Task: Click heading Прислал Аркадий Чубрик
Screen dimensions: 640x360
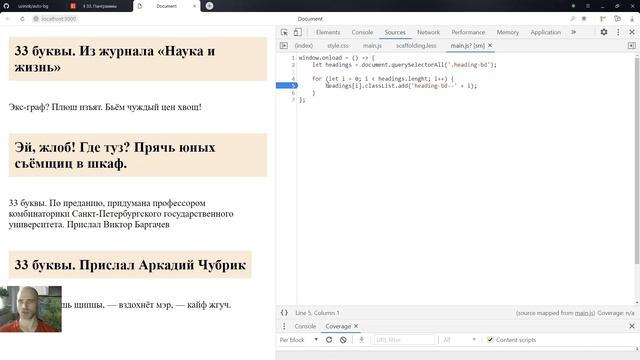Action: click(130, 265)
